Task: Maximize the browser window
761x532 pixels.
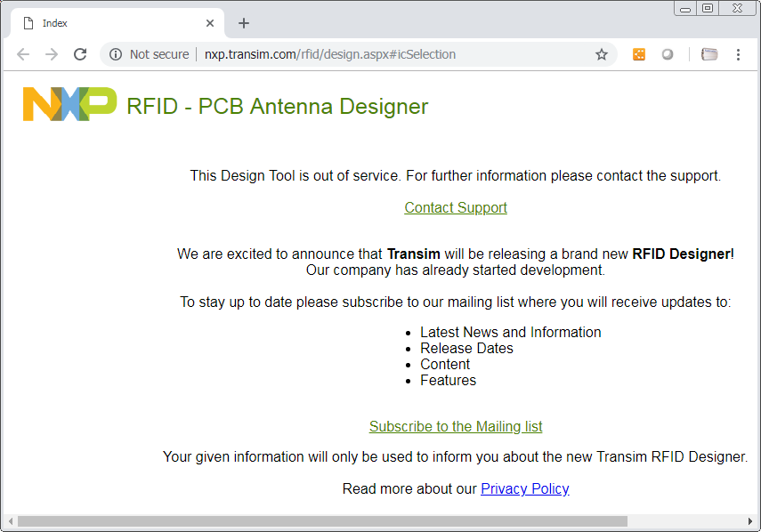Action: [x=708, y=8]
